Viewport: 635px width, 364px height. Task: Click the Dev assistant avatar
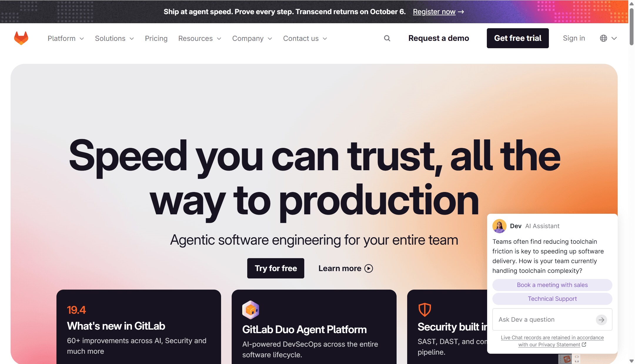(499, 226)
